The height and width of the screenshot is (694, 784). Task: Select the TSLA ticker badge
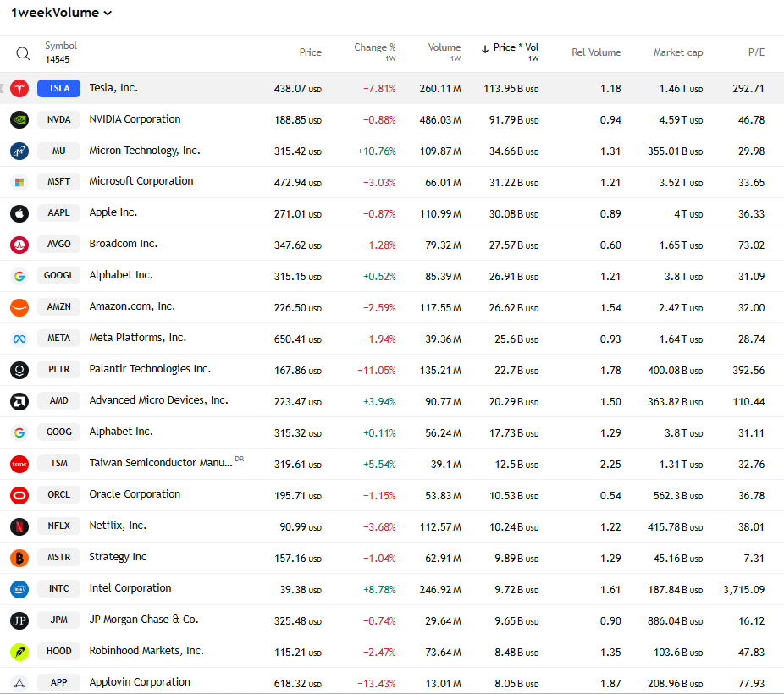click(x=59, y=88)
